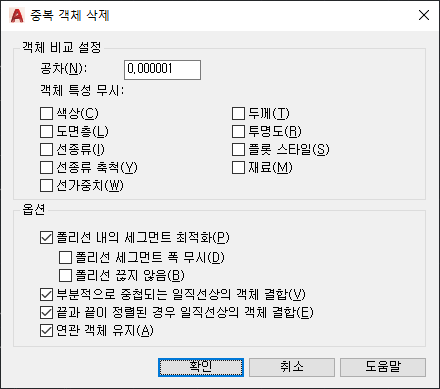Enable 폴리선 끊지 않음(B) option
The width and height of the screenshot is (440, 389).
point(65,275)
